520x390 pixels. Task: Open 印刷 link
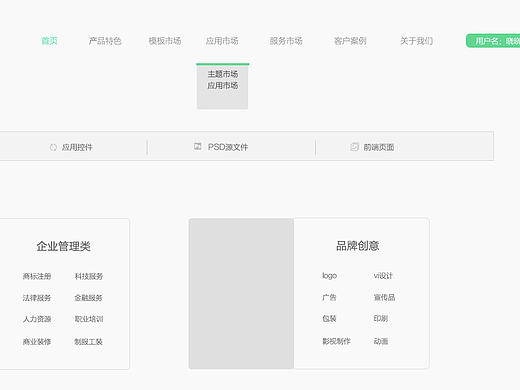[381, 318]
